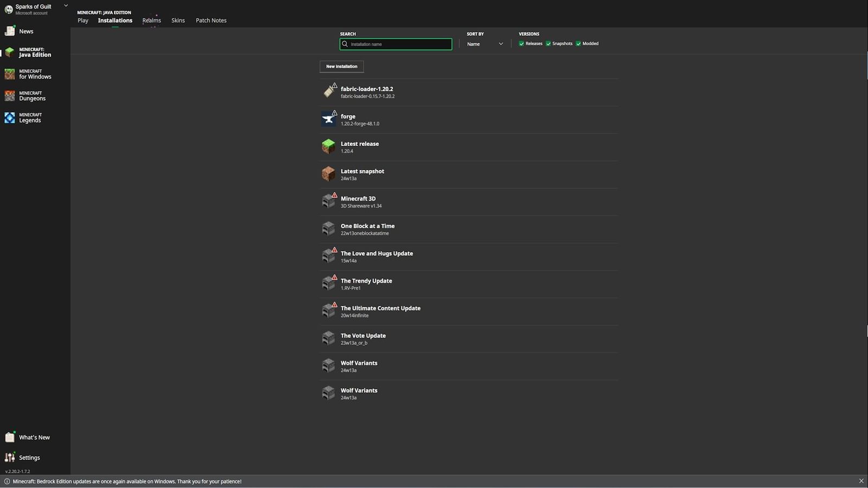Open News in the sidebar

point(26,31)
